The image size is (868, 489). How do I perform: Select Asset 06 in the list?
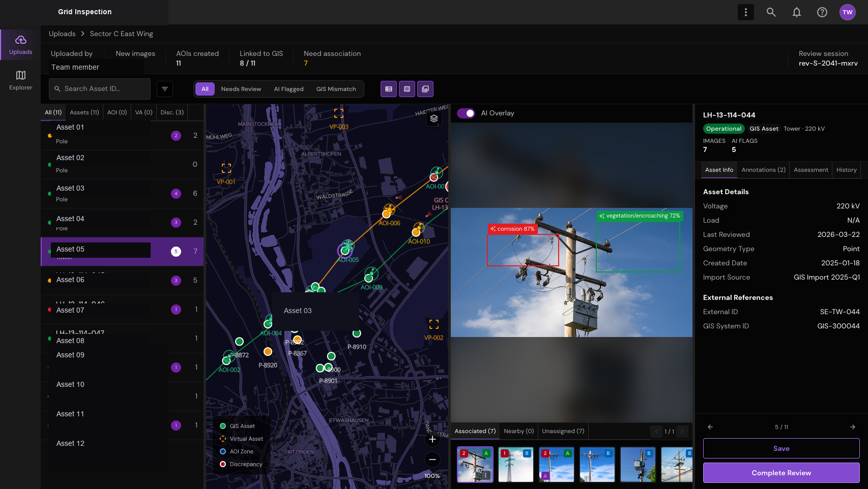click(x=122, y=281)
